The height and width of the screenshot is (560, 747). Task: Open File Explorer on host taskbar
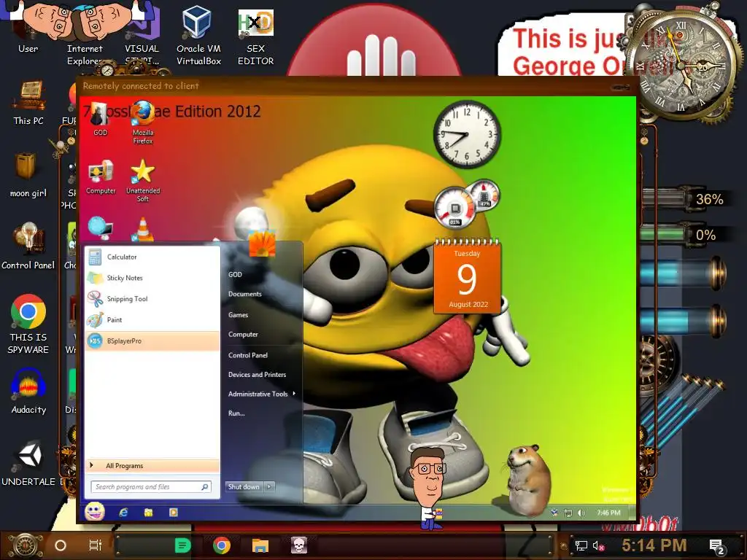[x=260, y=545]
